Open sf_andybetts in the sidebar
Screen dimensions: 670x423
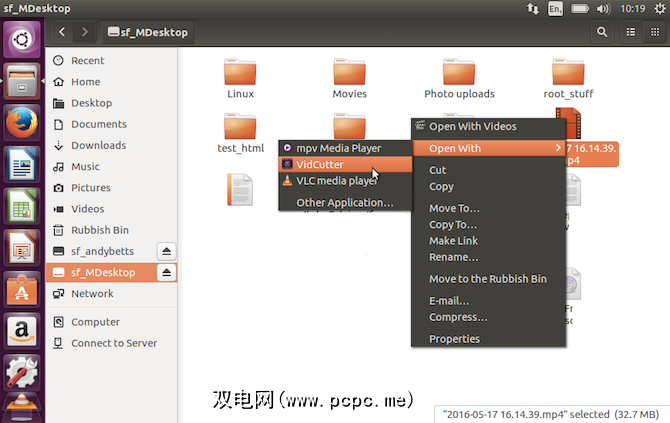click(102, 251)
